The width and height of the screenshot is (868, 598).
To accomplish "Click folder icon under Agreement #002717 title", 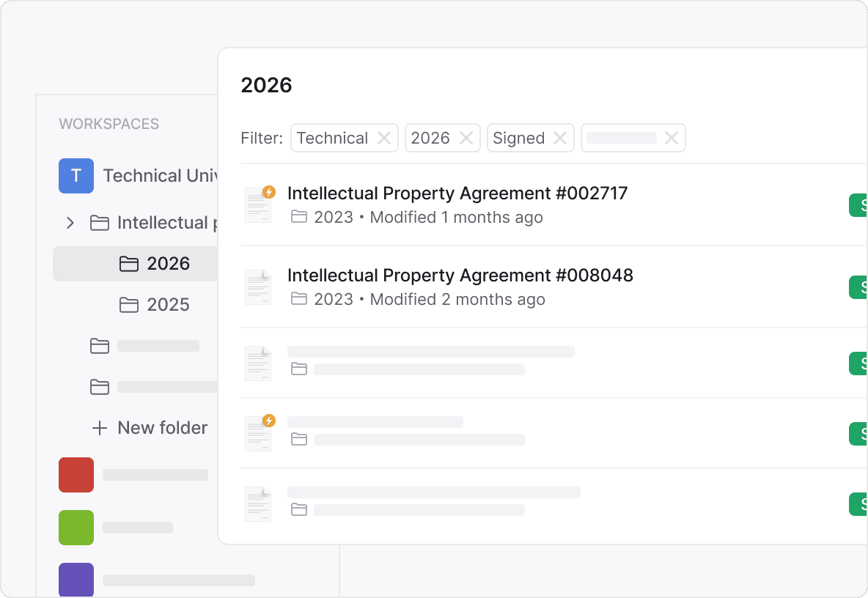I will pos(299,217).
